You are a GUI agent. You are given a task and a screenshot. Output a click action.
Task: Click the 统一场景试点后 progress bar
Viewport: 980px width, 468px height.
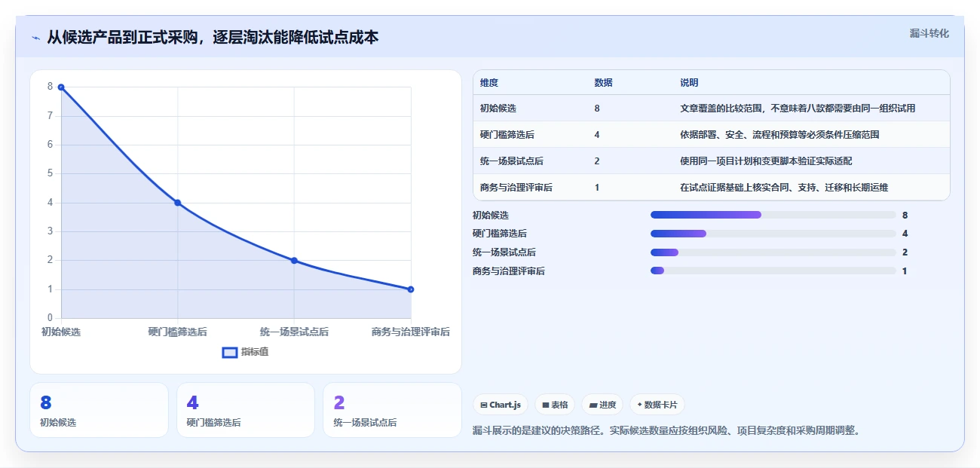pyautogui.click(x=773, y=252)
